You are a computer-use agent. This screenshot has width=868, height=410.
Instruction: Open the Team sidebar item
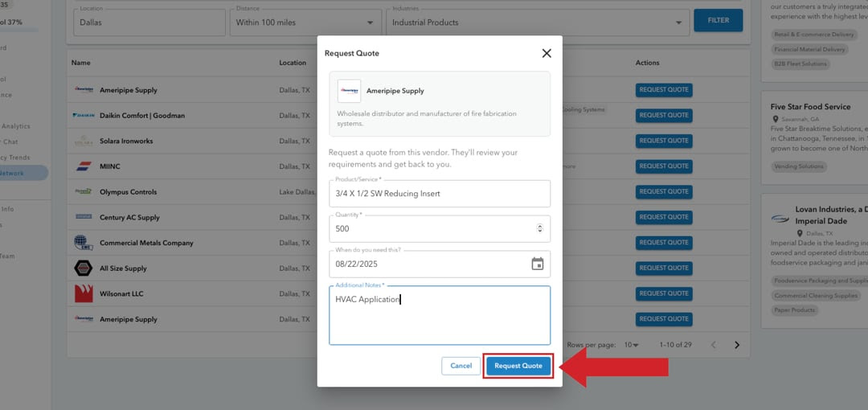click(x=8, y=256)
